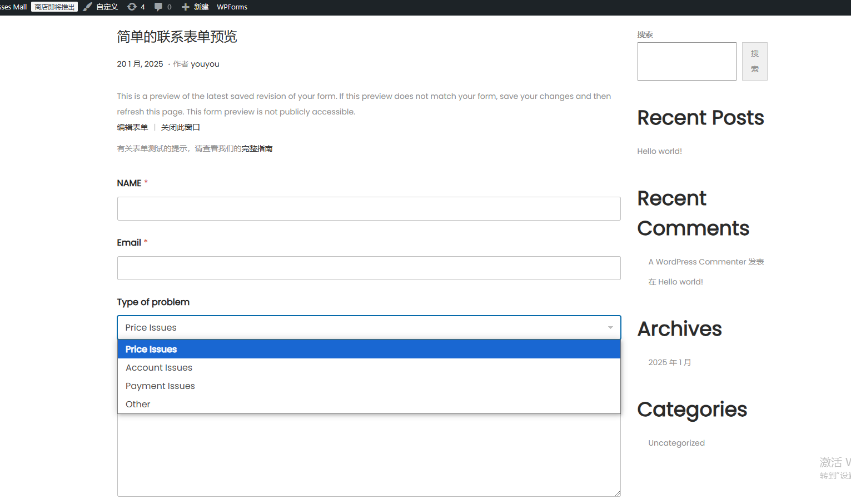This screenshot has width=851, height=504.
Task: Choose Payment Issues option
Action: 160,386
